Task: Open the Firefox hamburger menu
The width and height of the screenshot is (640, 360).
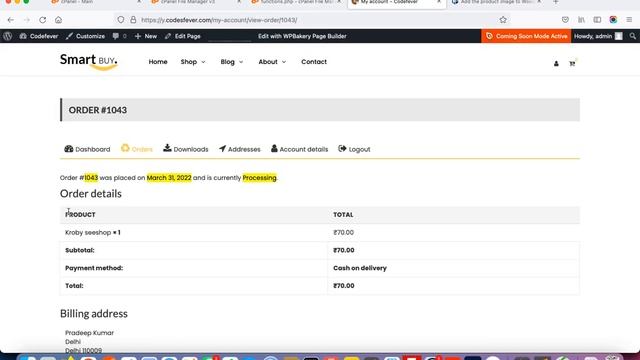Action: [629, 20]
